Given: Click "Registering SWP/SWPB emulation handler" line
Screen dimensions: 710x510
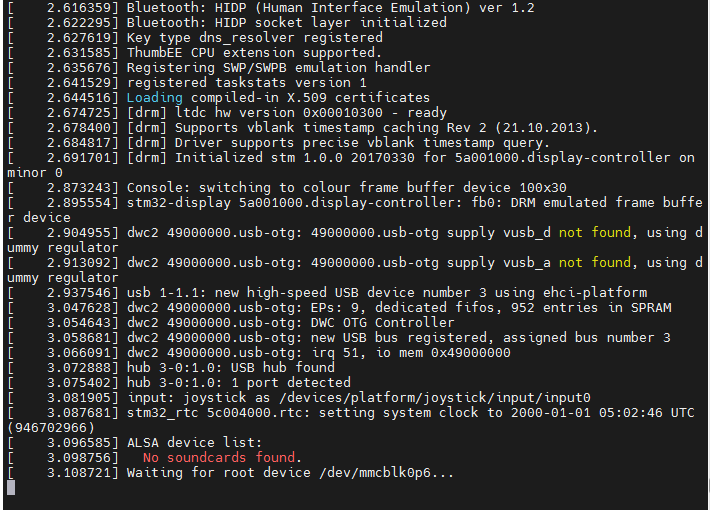Looking at the screenshot, I should point(278,68).
